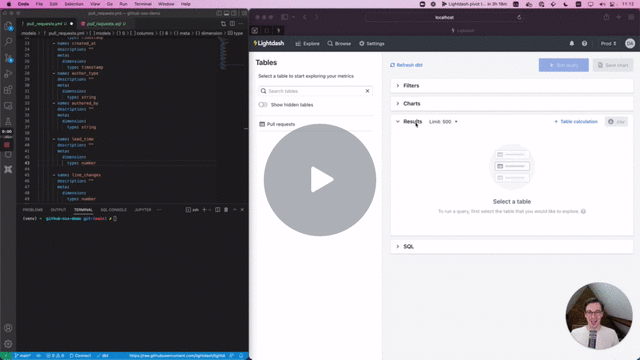
Task: Open the Testing flask view
Action: [x=8, y=122]
